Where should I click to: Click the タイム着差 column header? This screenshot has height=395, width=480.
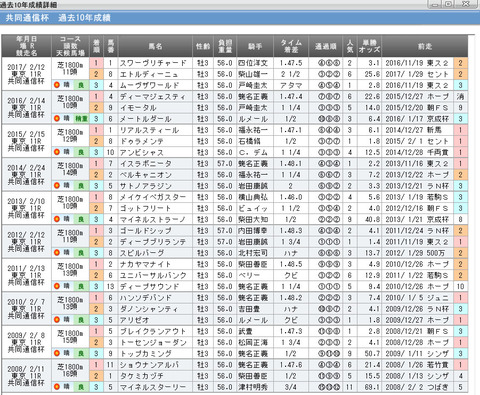pyautogui.click(x=291, y=46)
